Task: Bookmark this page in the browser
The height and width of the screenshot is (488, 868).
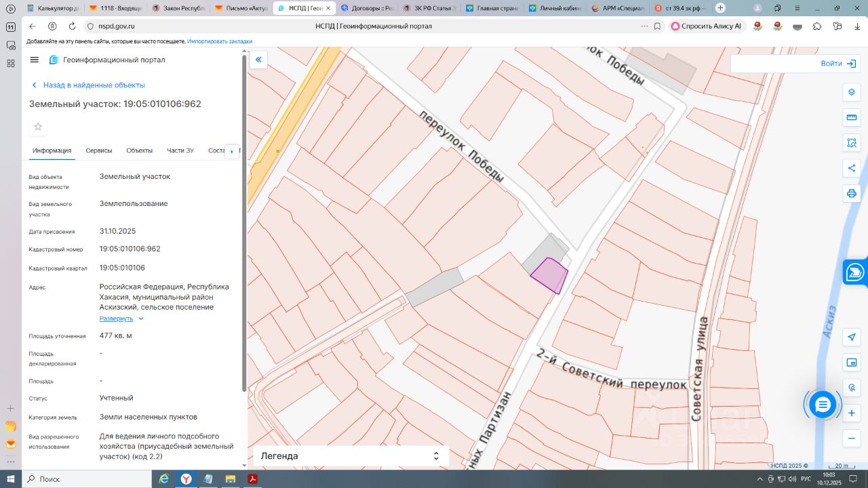Action: point(657,26)
